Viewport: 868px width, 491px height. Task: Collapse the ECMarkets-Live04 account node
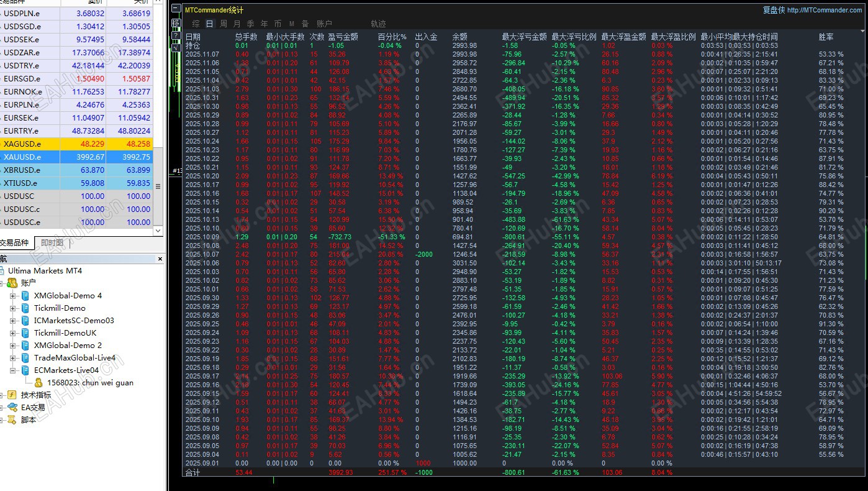click(x=13, y=370)
